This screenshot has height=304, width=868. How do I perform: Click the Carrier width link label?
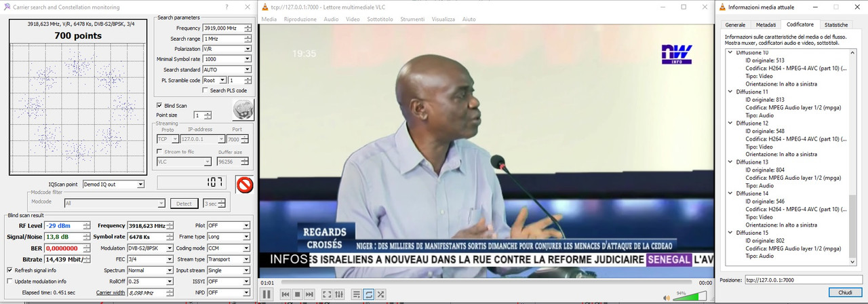tap(111, 292)
